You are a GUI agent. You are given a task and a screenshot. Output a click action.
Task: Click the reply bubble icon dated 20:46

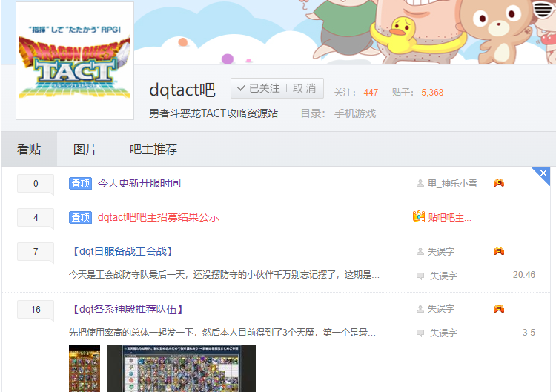420,276
